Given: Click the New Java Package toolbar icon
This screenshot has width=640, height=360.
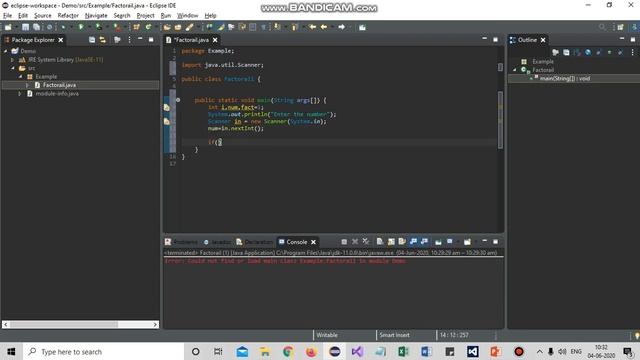Looking at the screenshot, I should (x=136, y=27).
